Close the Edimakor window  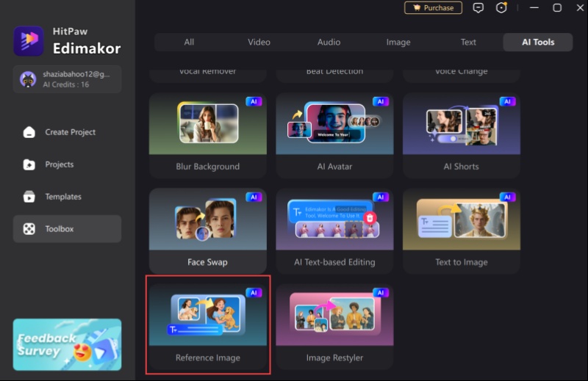point(580,8)
